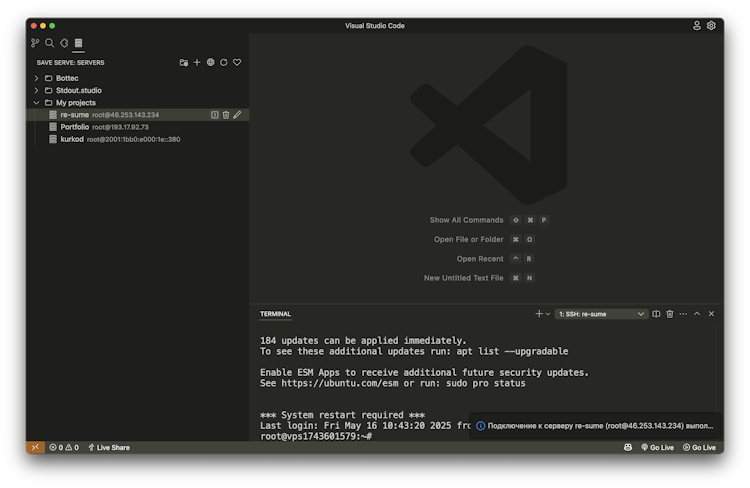Click 'Open File or Folder' hint
Screen dimensions: 750x488
pyautogui.click(x=469, y=239)
